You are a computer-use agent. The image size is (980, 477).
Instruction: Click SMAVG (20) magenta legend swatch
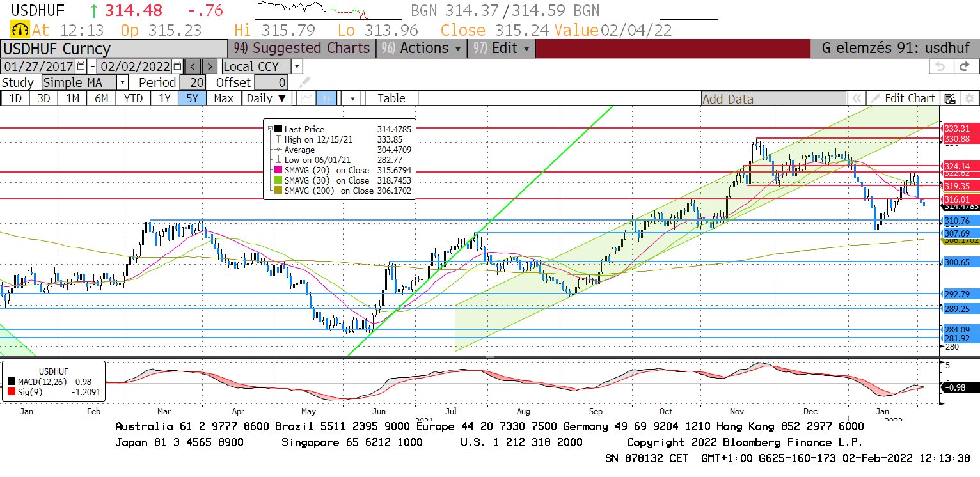pyautogui.click(x=278, y=170)
